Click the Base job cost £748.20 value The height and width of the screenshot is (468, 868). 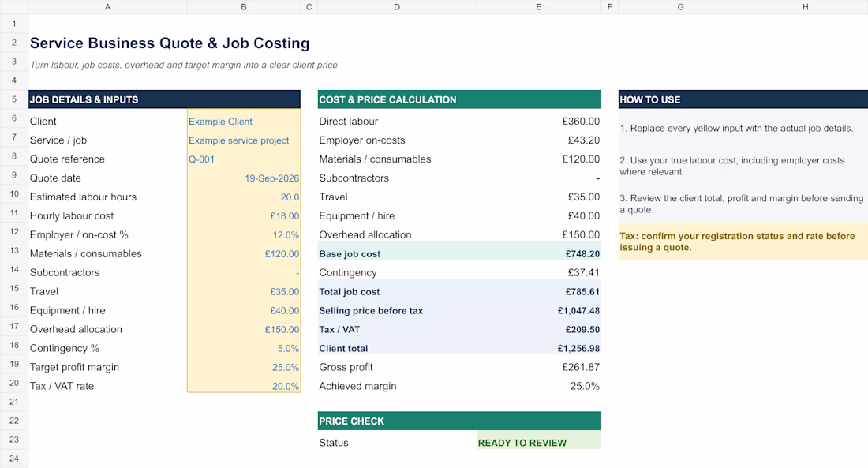click(539, 253)
